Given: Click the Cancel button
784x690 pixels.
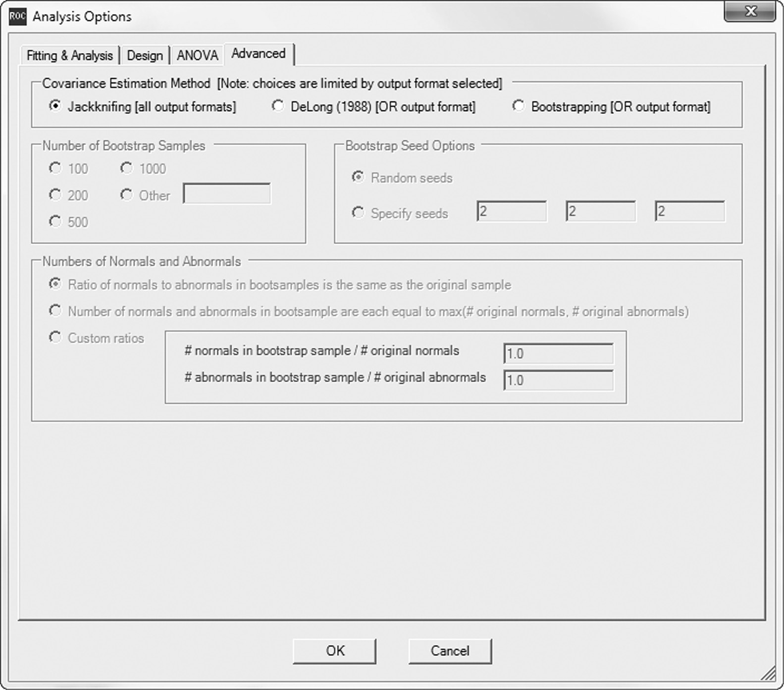Looking at the screenshot, I should point(450,651).
